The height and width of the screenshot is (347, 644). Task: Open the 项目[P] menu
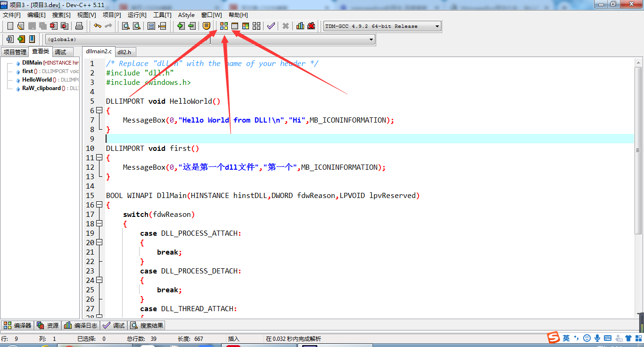(x=112, y=15)
